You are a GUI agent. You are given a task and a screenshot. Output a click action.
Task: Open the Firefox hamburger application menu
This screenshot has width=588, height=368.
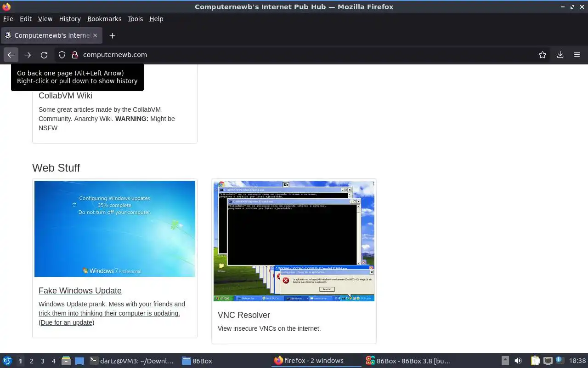click(577, 55)
